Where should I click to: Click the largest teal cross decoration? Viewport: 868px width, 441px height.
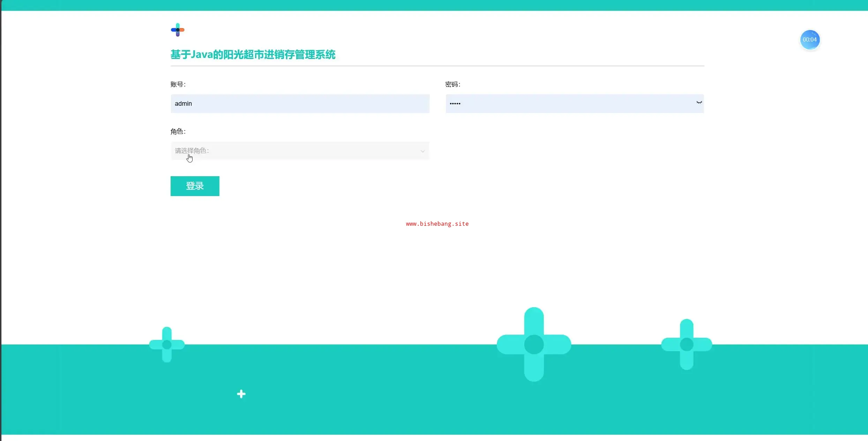click(x=534, y=344)
